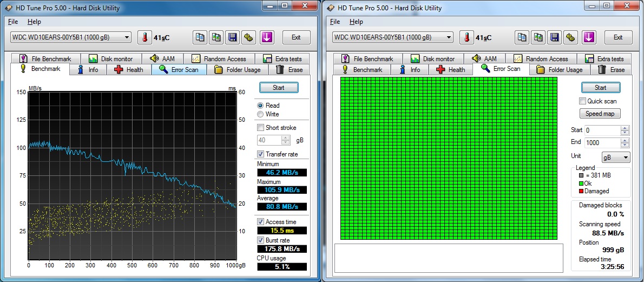Click the End value input field

[601, 143]
